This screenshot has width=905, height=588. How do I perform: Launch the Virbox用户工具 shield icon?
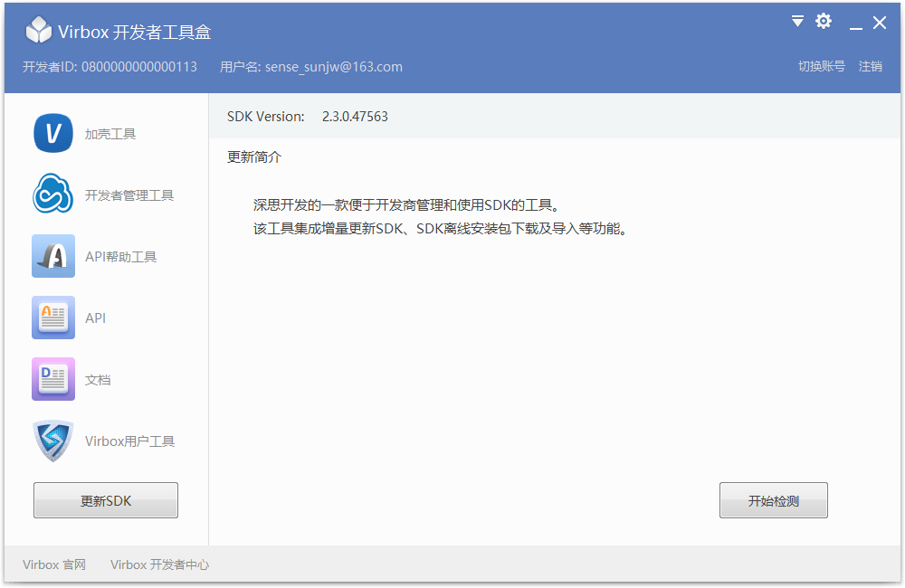tap(53, 441)
